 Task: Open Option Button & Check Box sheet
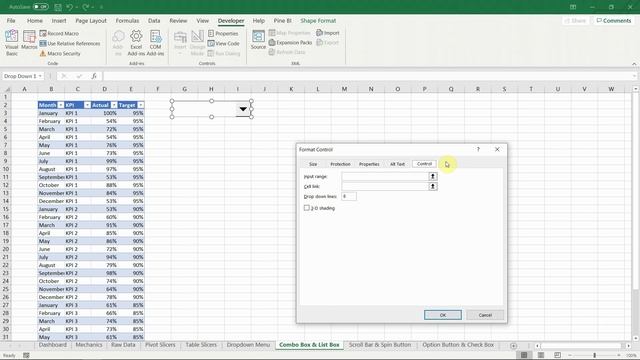[458, 345]
